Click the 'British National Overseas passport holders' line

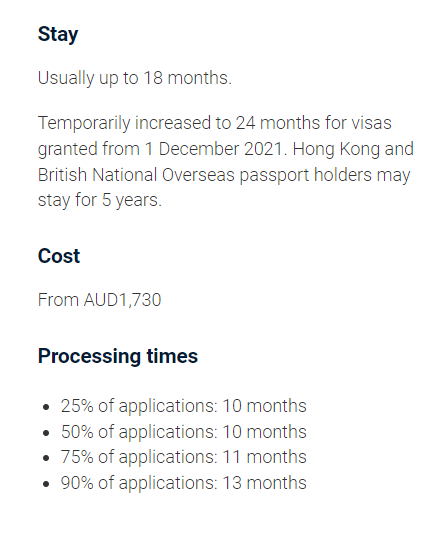205,175
